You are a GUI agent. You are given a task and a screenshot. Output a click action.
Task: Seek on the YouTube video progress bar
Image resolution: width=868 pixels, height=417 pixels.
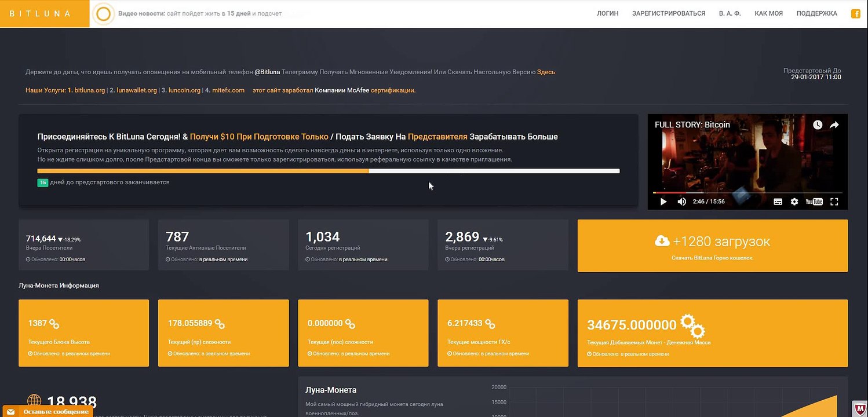coord(747,192)
